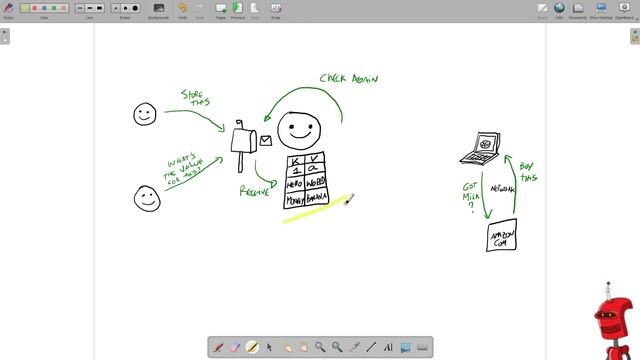Select the Capture part of screen tool
The height and width of the screenshot is (360, 640).
click(x=405, y=347)
